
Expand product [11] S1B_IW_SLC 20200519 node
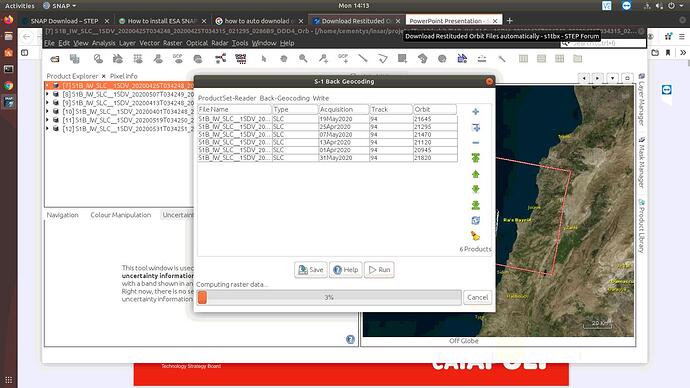point(48,120)
